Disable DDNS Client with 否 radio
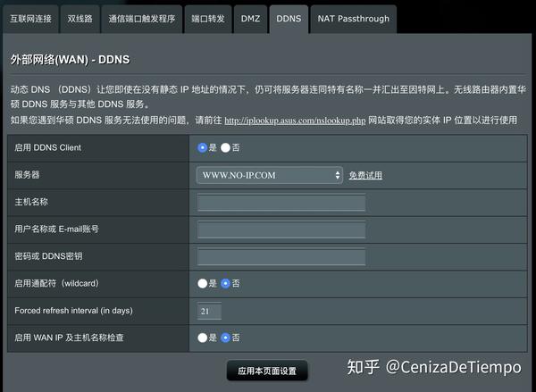Screen dimensions: 536x392 pyautogui.click(x=226, y=147)
